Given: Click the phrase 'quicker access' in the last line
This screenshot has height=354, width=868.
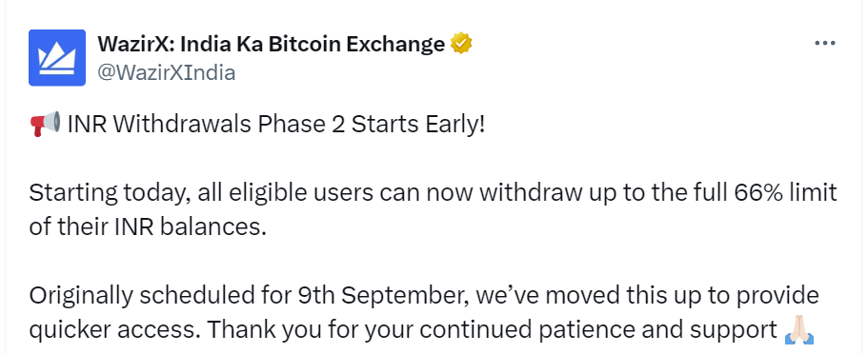Looking at the screenshot, I should (x=111, y=331).
